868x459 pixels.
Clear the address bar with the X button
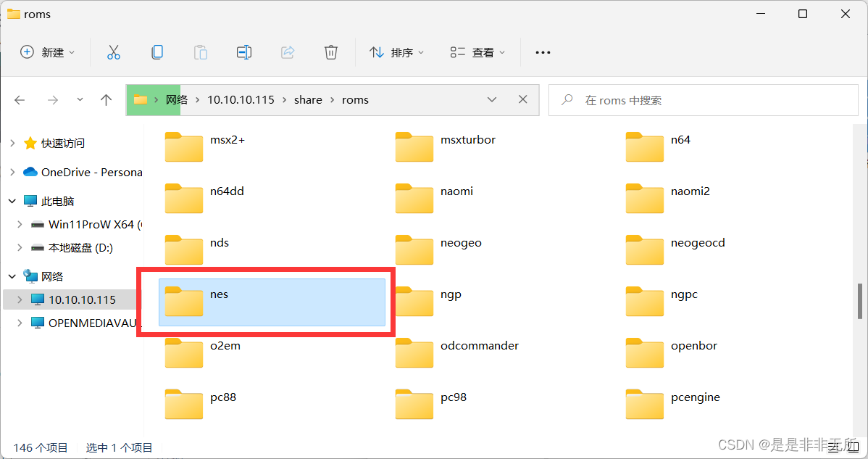[x=523, y=99]
